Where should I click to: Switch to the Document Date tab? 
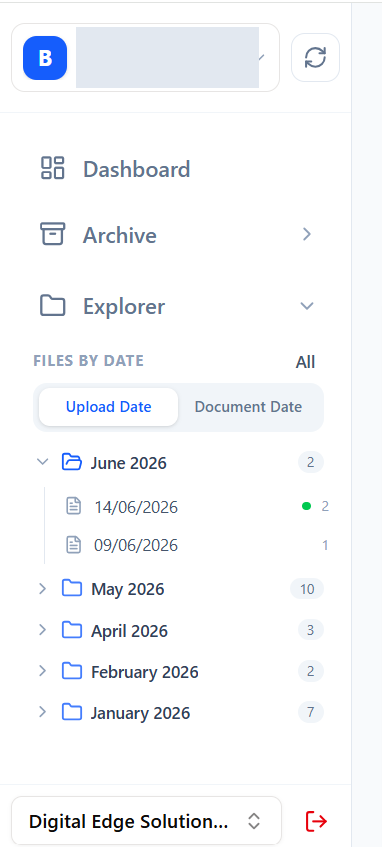pos(248,407)
